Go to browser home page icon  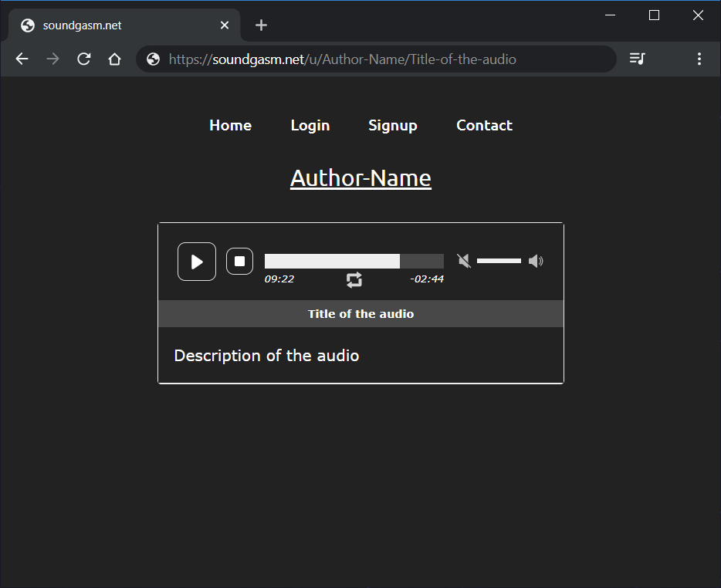coord(114,59)
